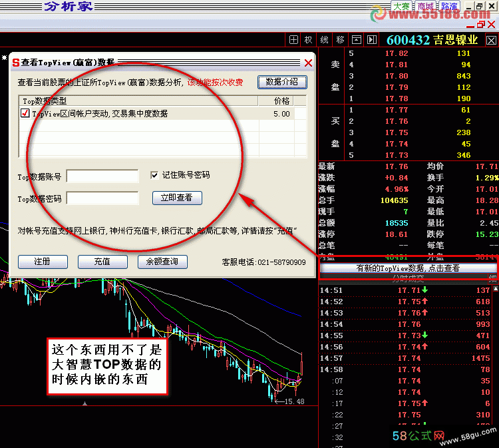Open the 大赛 tab
The width and height of the screenshot is (499, 448).
(401, 7)
